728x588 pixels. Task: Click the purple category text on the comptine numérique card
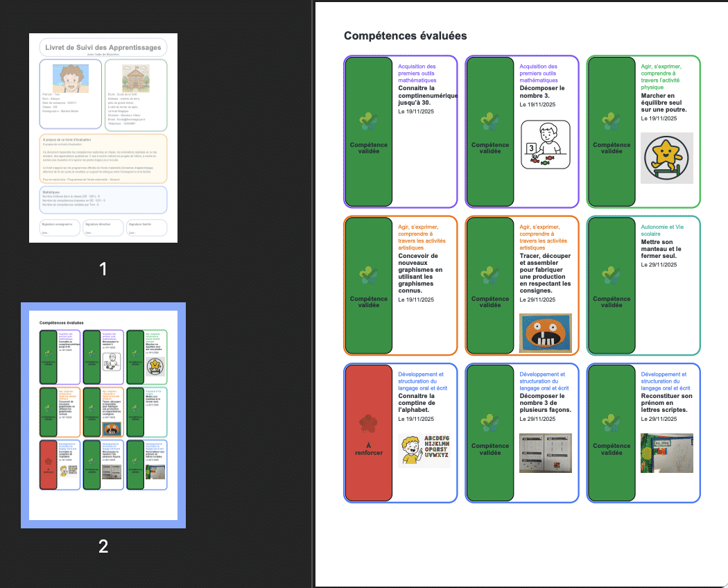point(417,73)
